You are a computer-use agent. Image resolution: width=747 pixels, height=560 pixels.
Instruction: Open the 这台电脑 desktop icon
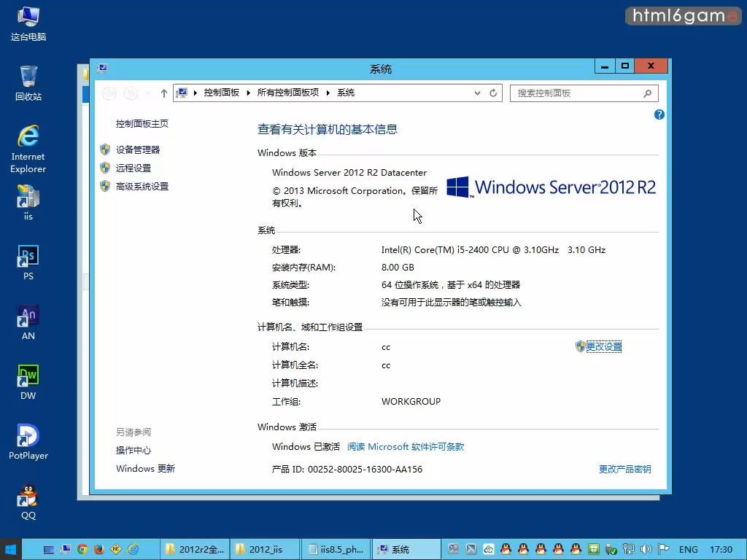[x=28, y=24]
